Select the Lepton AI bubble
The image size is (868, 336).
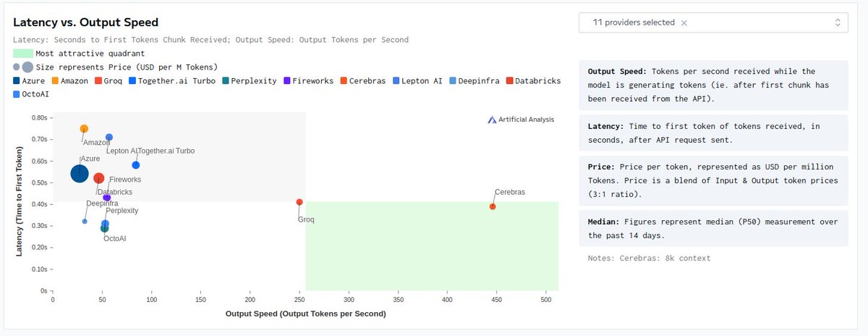coord(109,137)
